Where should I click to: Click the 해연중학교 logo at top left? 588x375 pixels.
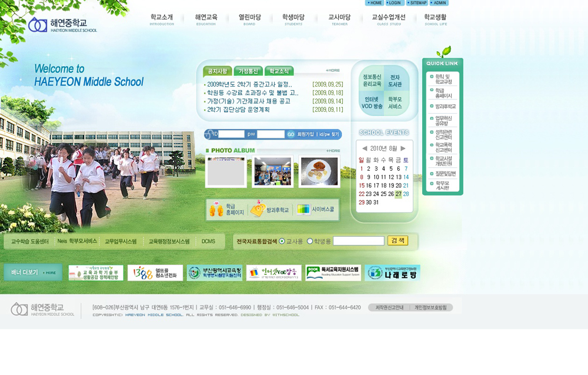click(63, 25)
